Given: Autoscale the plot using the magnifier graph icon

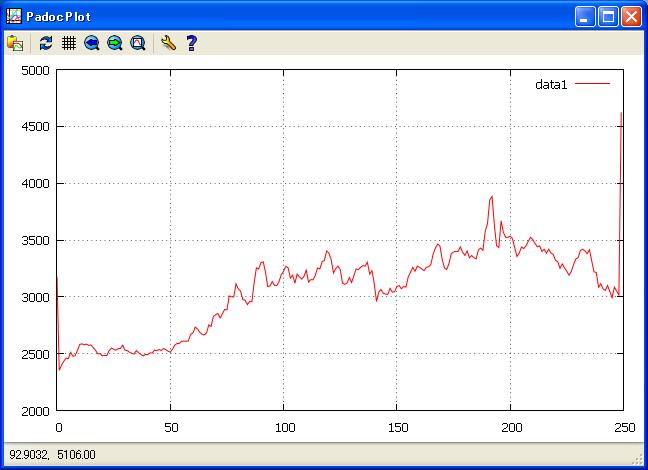Looking at the screenshot, I should (x=138, y=43).
